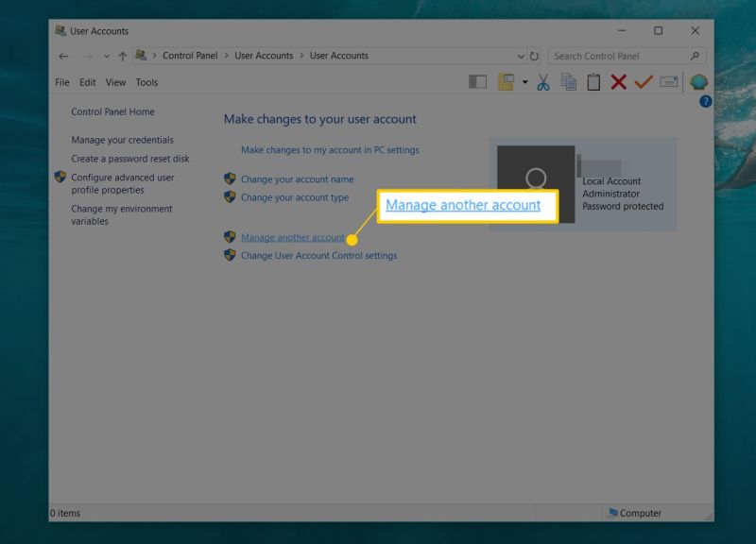This screenshot has height=544, width=756.
Task: Click the orange checkmark Properties icon
Action: click(x=644, y=82)
